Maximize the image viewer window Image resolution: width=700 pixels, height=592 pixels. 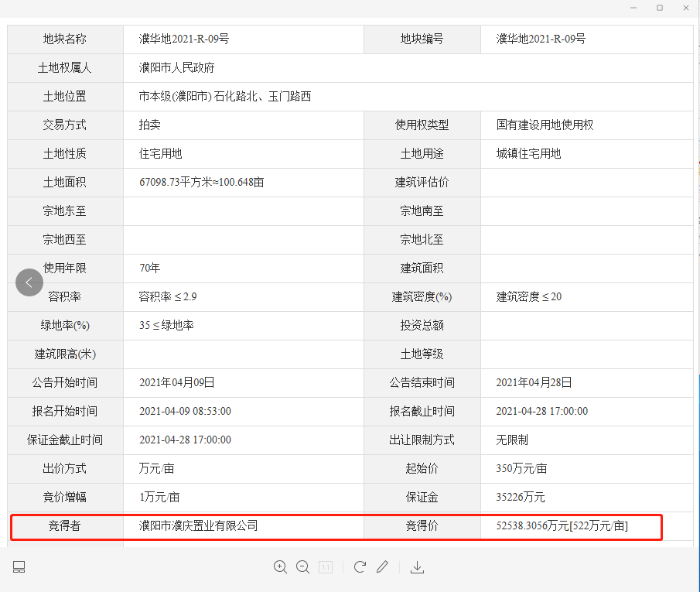(x=660, y=8)
